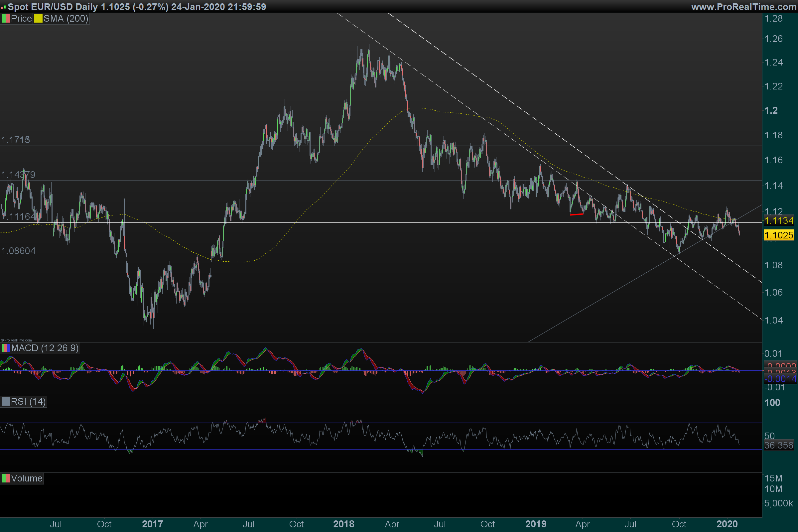Select the Price legend label

coord(21,19)
